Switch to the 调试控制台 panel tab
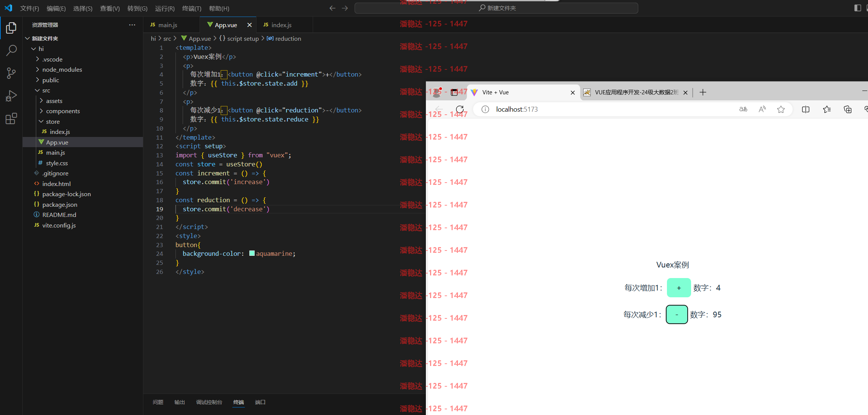This screenshot has height=415, width=868. pos(209,402)
